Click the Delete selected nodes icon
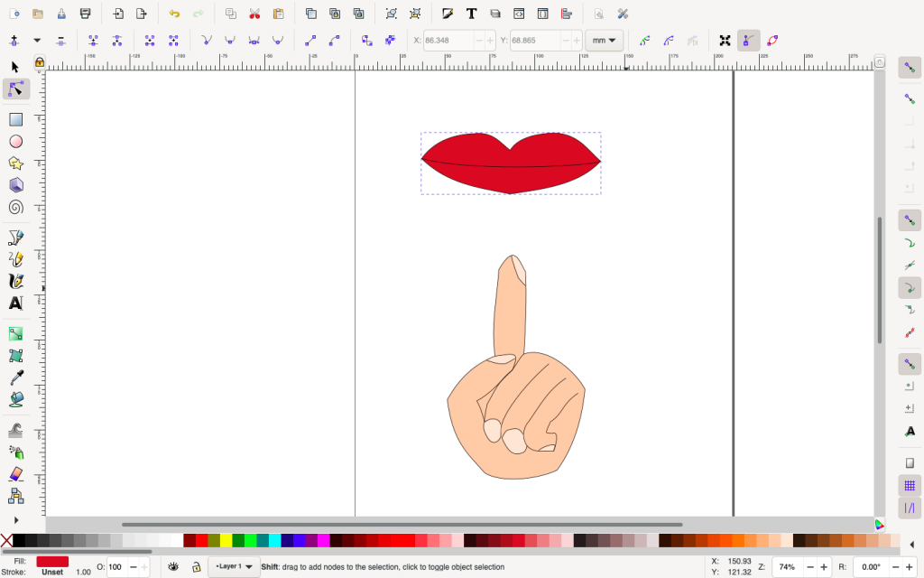924x578 pixels. [60, 40]
